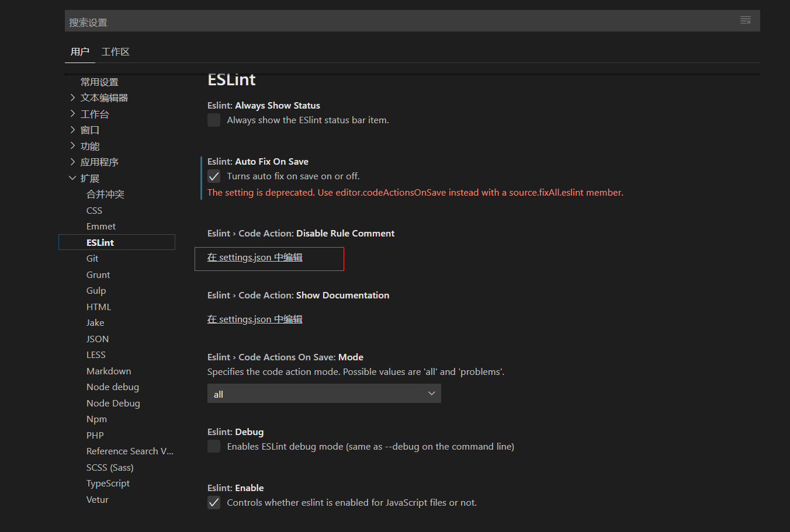Disable the Auto Fix On Save checkbox
This screenshot has height=532, width=790.
214,176
